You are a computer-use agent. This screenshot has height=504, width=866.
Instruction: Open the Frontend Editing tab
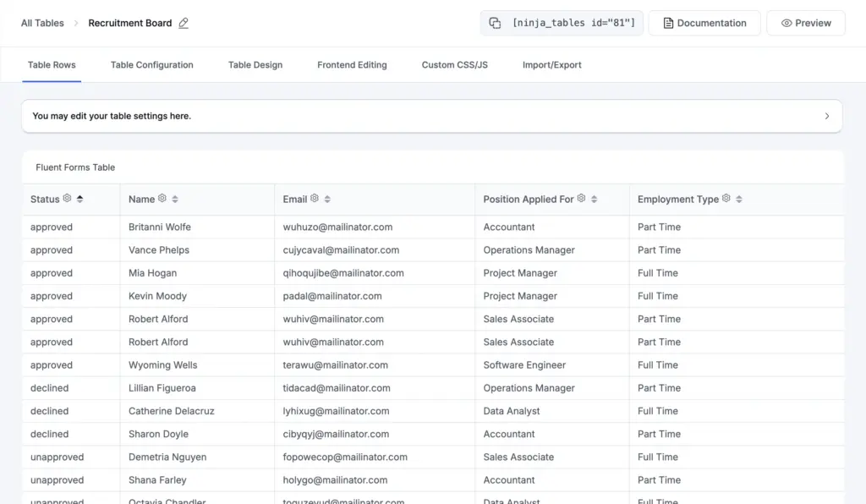click(352, 64)
